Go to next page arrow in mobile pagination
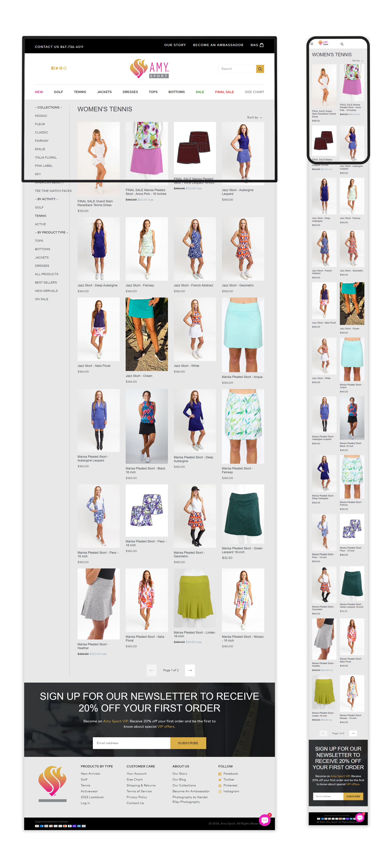Image resolution: width=387 pixels, height=868 pixels. tap(353, 733)
